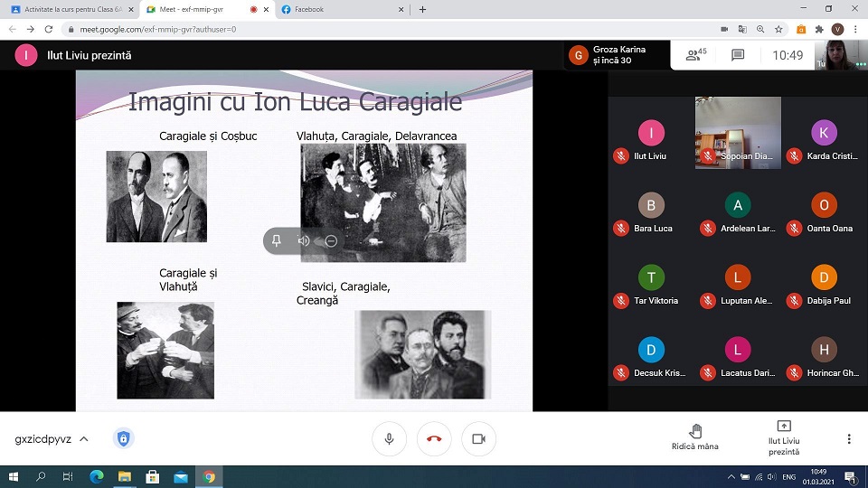The width and height of the screenshot is (868, 488).
Task: Switch to the Activitate la curs tab
Action: click(68, 9)
